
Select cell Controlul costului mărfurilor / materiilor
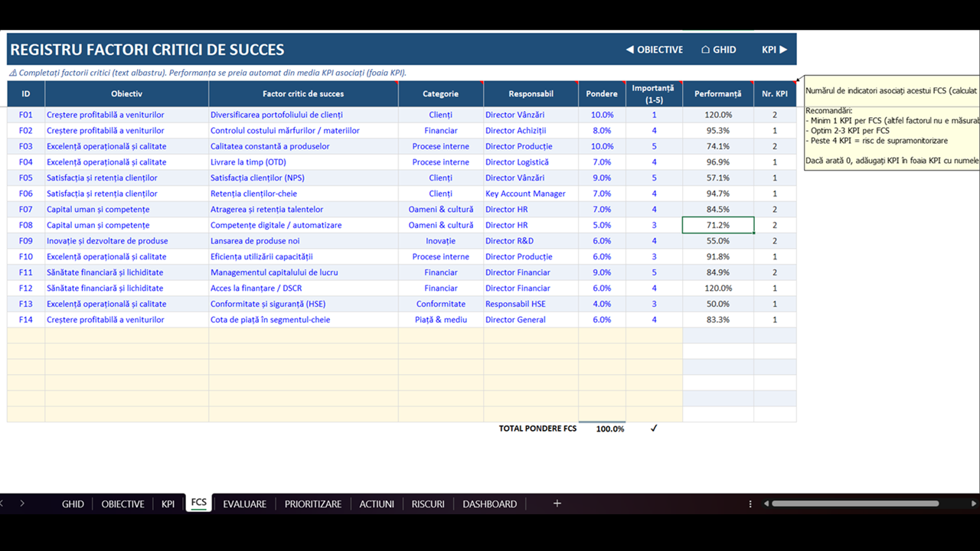click(303, 131)
